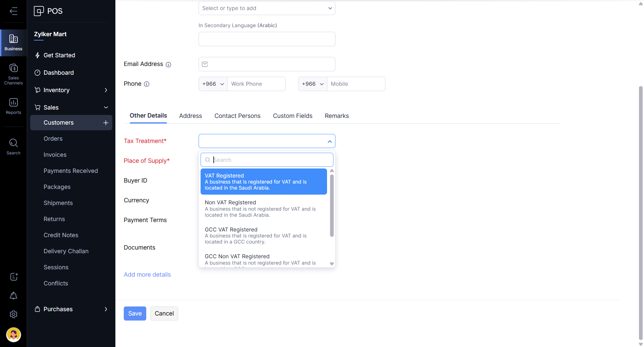
Task: Open the settings gear icon
Action: coord(13,314)
